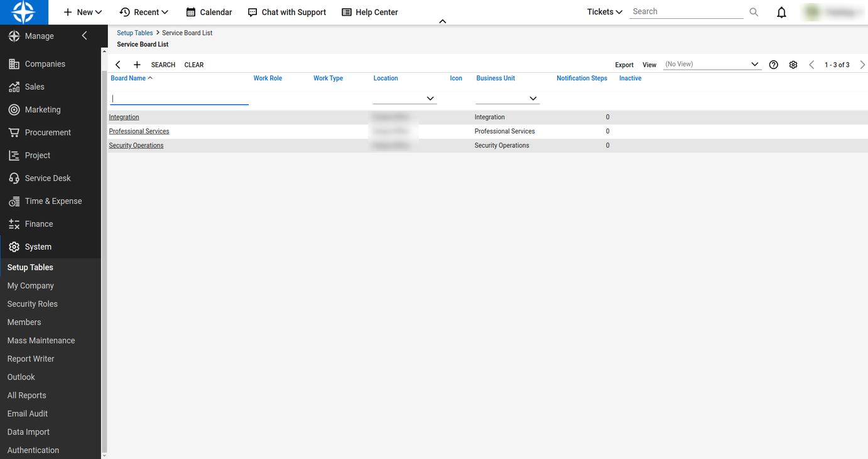Collapse the top navigation bar chevron
This screenshot has height=459, width=868.
pos(442,21)
